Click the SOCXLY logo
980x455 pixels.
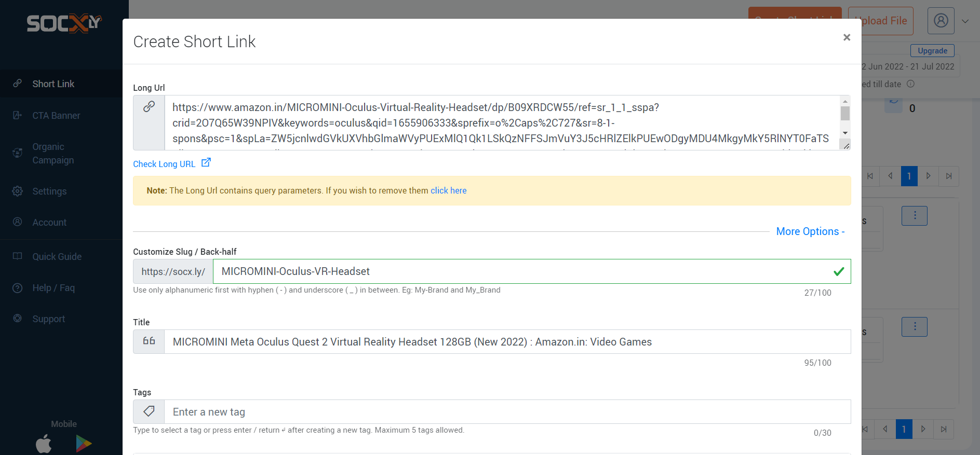point(64,23)
